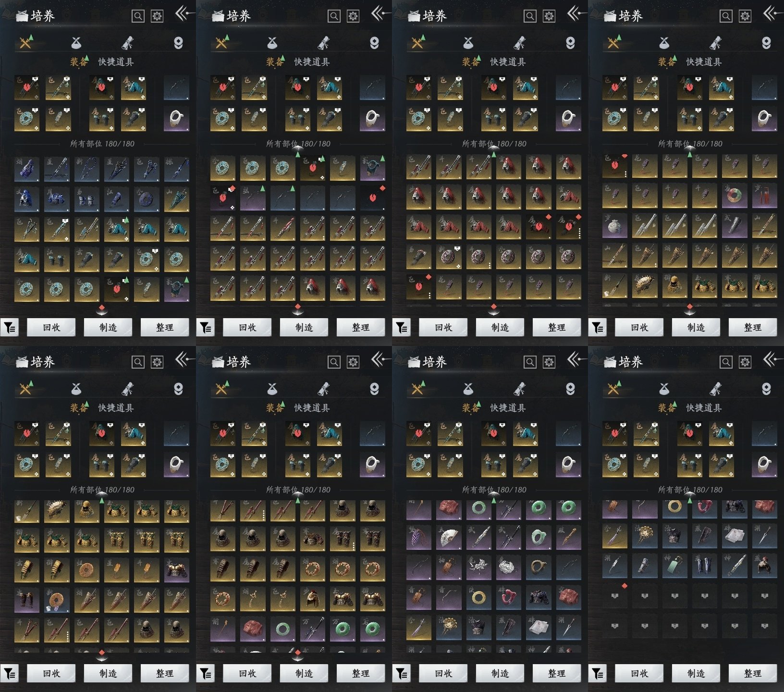This screenshot has height=692, width=784.
Task: Select crossed-swords equipment category in bottom-left panel
Action: 25,389
